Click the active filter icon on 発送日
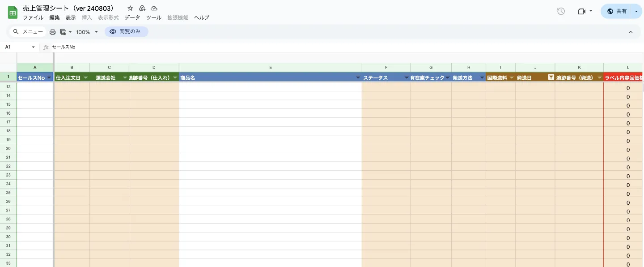This screenshot has height=267, width=644. click(551, 77)
